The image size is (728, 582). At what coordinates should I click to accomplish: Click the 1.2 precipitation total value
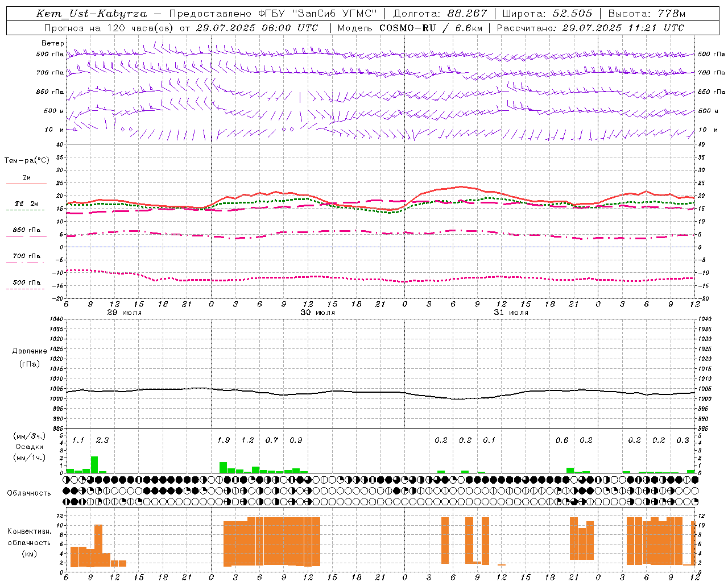coord(247,440)
